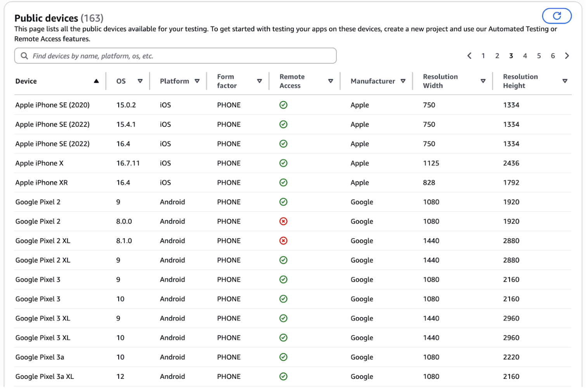The height and width of the screenshot is (392, 586).
Task: Click red Remote Access icon for Google Pixel 2 XL
Action: 283,241
